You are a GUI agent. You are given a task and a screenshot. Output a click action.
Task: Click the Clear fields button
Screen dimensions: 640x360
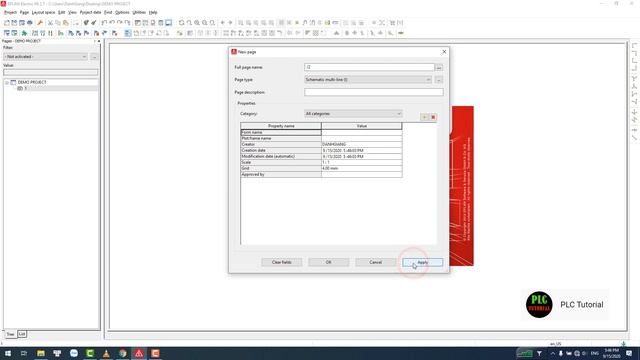(282, 262)
